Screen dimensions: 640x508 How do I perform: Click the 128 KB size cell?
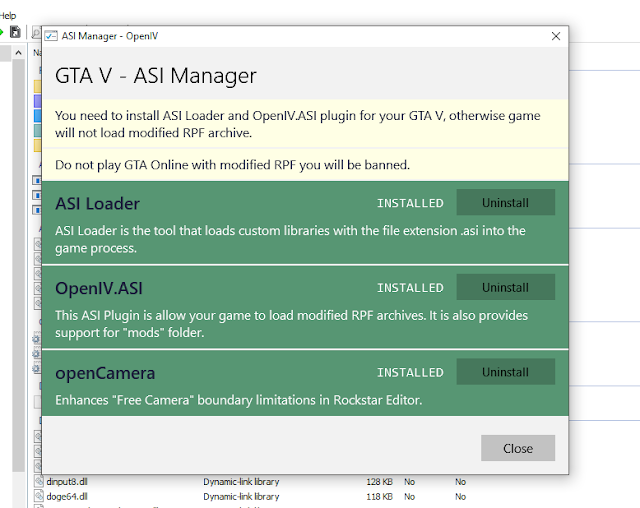[x=379, y=482]
